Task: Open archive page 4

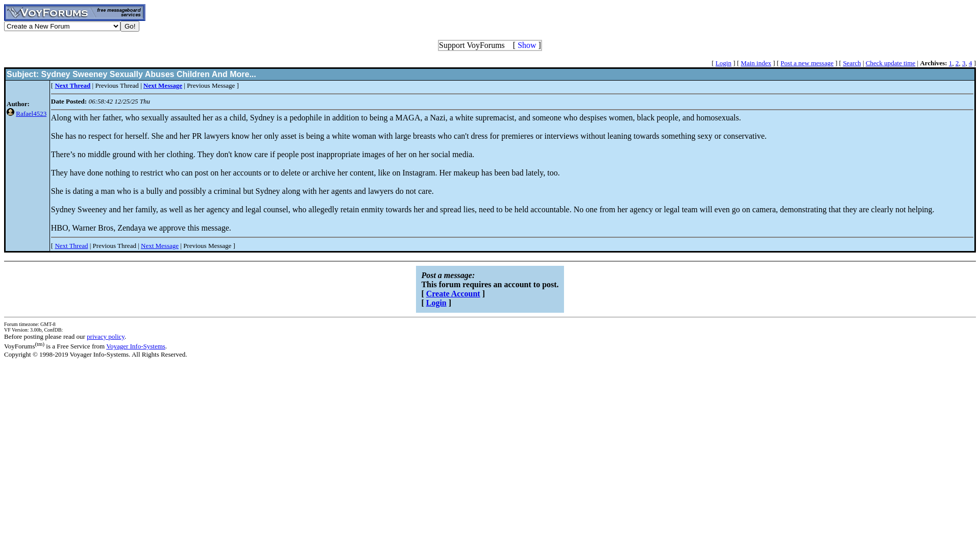Action: click(970, 63)
